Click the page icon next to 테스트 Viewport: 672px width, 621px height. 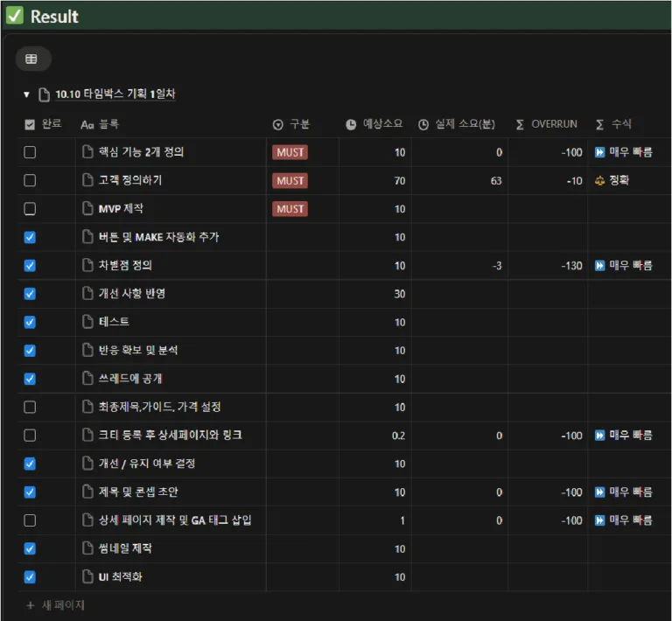click(x=87, y=322)
